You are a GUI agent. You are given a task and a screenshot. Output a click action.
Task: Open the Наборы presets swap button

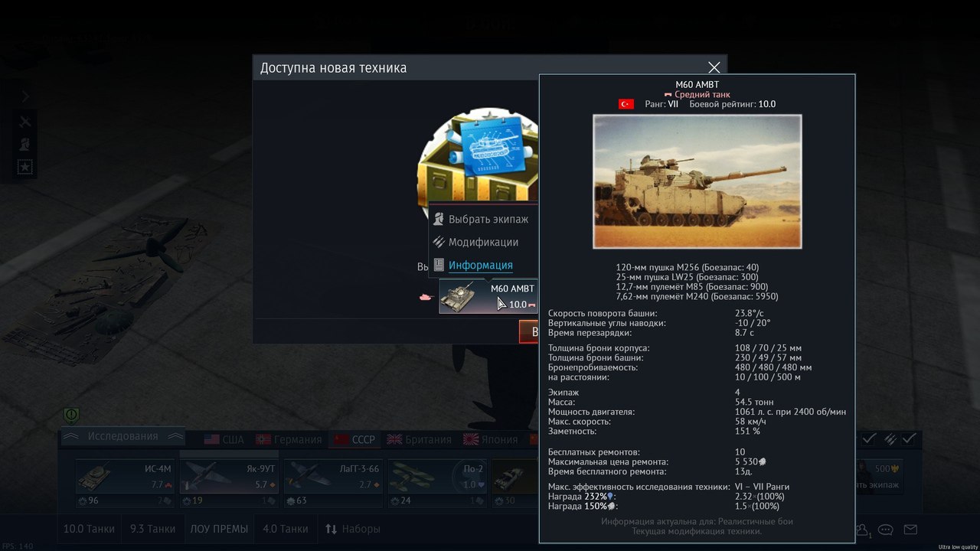click(353, 529)
